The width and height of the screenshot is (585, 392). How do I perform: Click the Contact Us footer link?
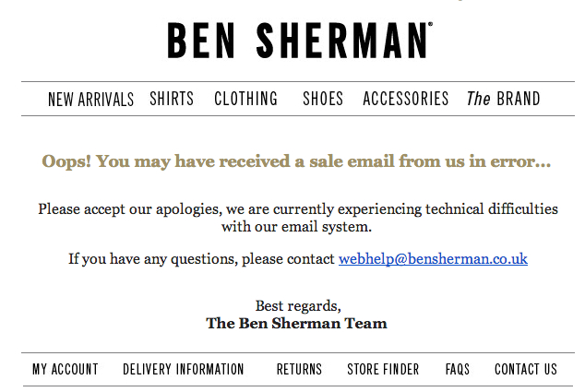(526, 369)
